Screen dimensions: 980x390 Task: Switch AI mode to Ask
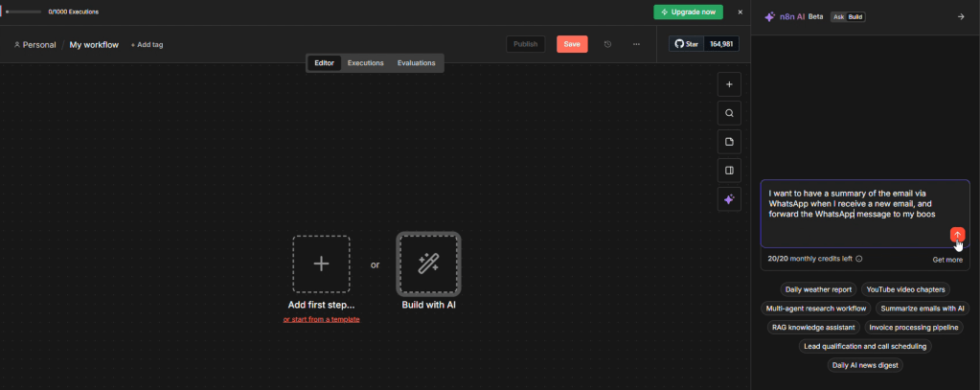point(838,16)
